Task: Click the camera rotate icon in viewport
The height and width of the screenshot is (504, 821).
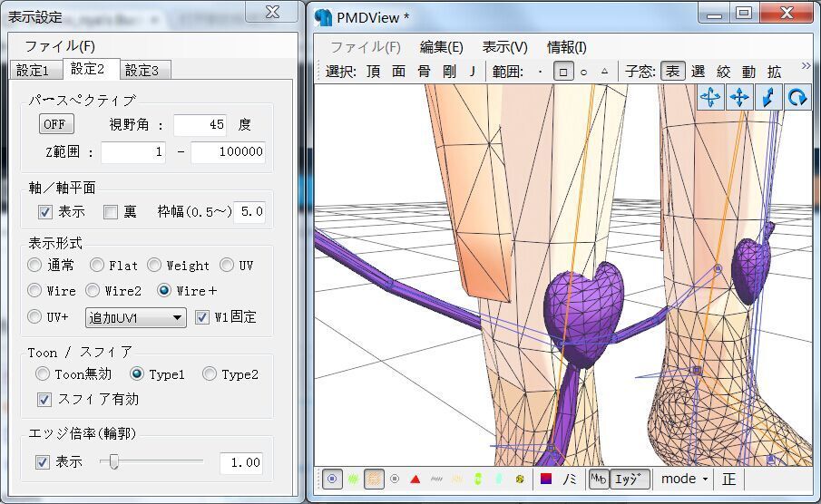Action: 710,97
